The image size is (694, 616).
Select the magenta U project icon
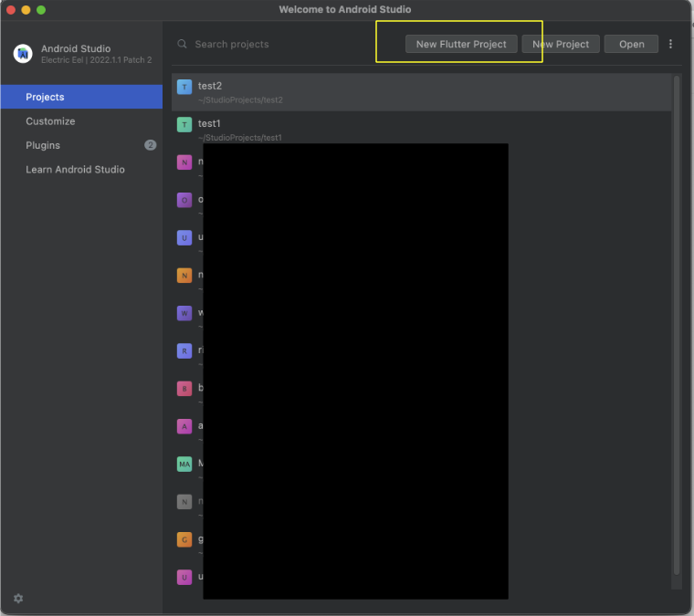(x=184, y=577)
